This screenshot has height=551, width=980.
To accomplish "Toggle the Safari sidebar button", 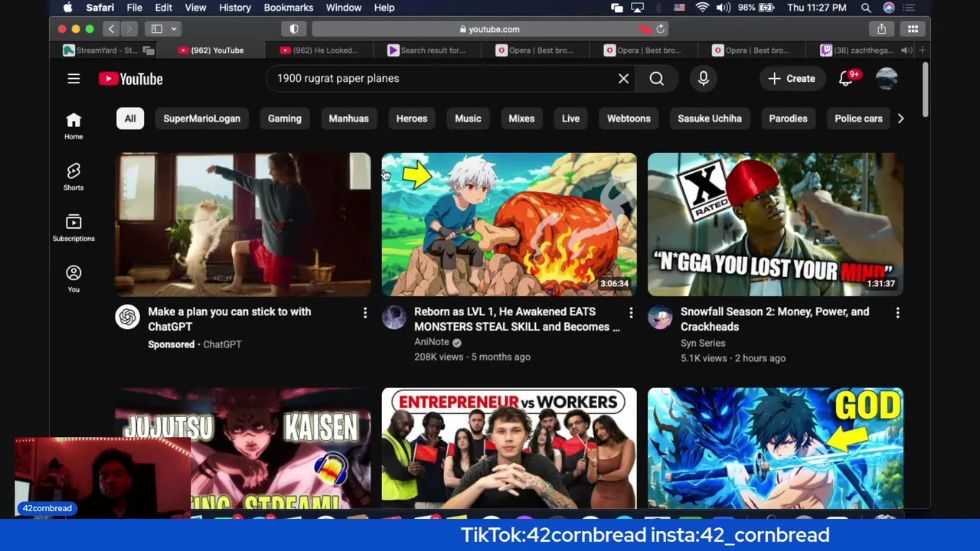I will [157, 29].
